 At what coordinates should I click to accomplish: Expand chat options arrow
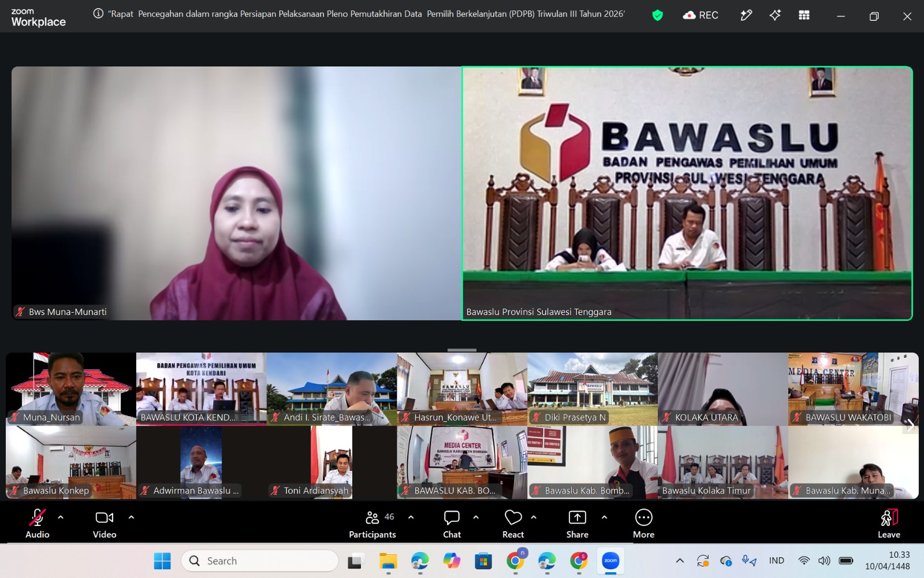476,517
